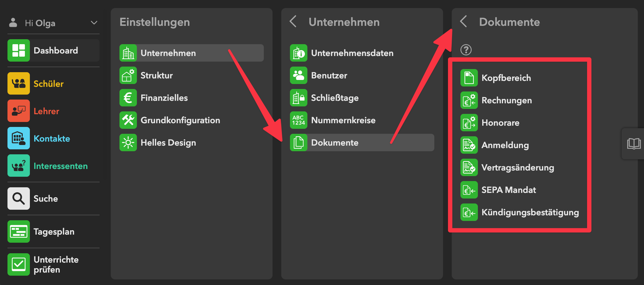Open Grundkonfiguration settings entry
Image resolution: width=644 pixels, height=285 pixels.
tap(180, 120)
